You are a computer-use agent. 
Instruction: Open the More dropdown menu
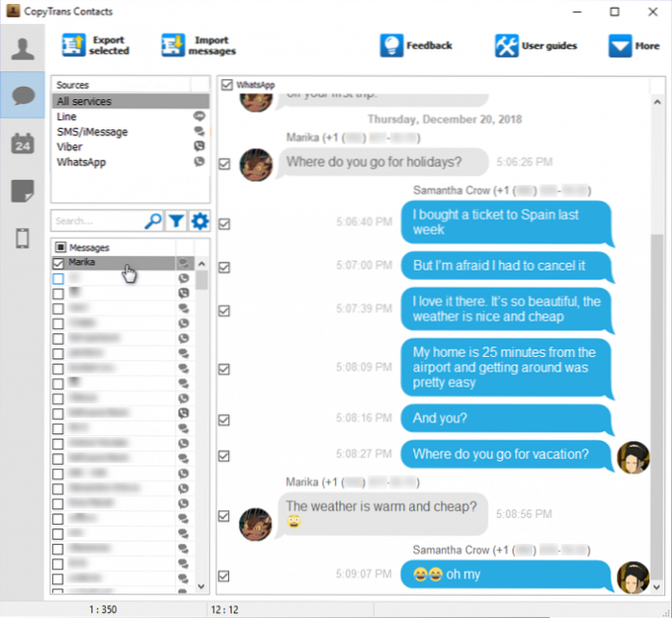[x=633, y=45]
